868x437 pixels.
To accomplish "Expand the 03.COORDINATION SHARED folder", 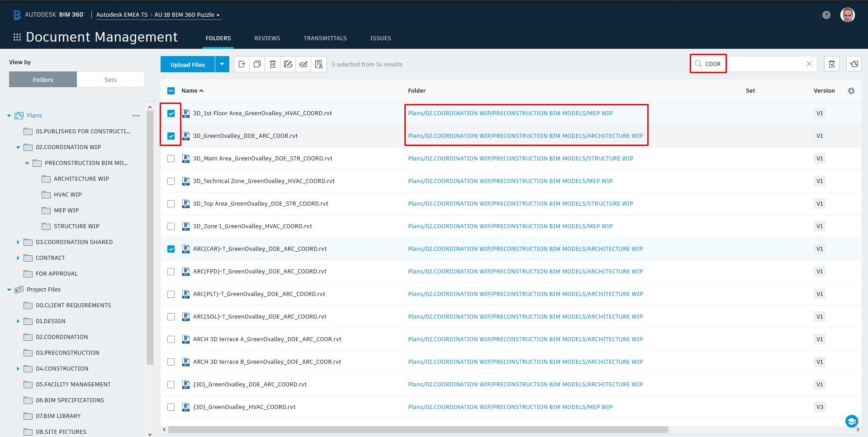I will 18,242.
